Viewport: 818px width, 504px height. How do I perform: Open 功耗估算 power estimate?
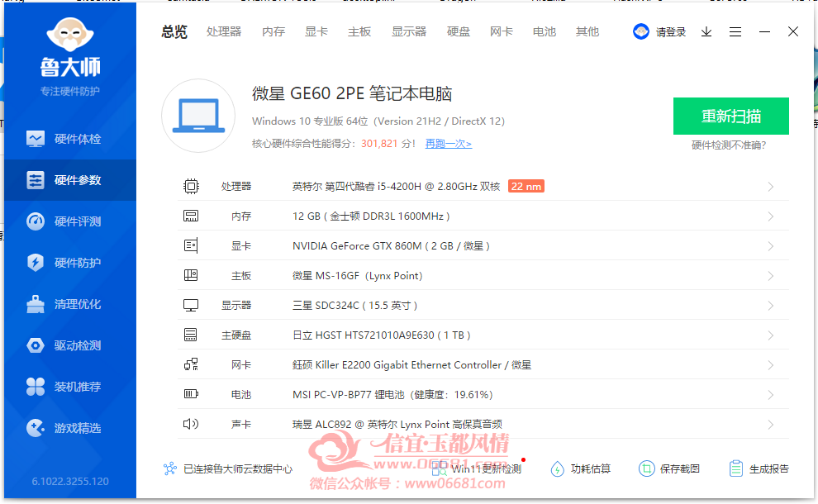pos(580,468)
